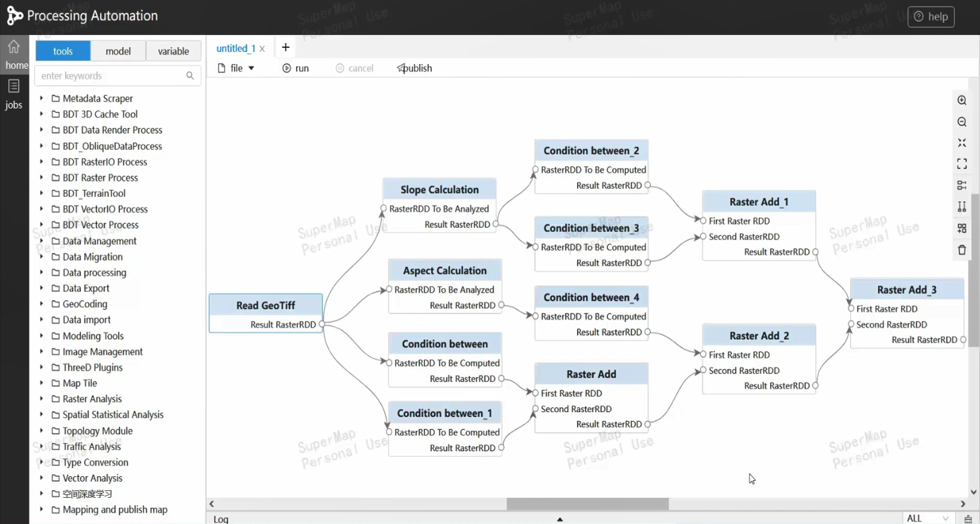This screenshot has height=524, width=980.
Task: Select the Raster Add_3 node header
Action: [x=907, y=290]
